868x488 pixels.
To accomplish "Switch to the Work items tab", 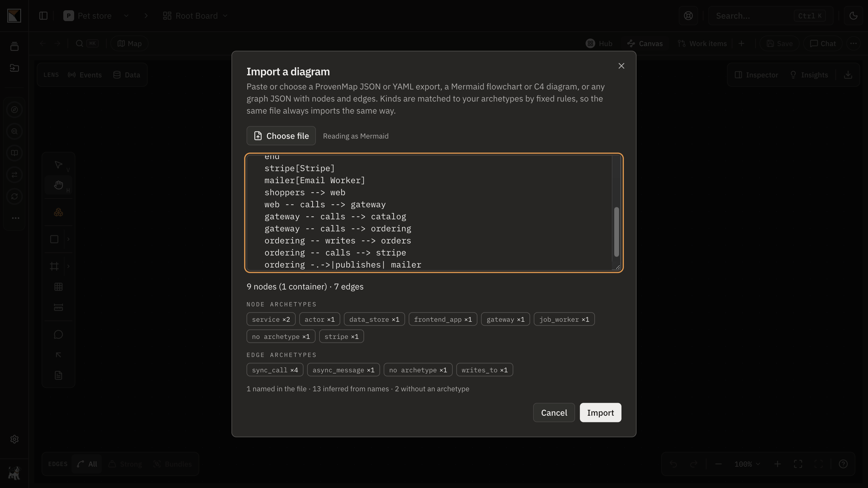I will pos(702,43).
